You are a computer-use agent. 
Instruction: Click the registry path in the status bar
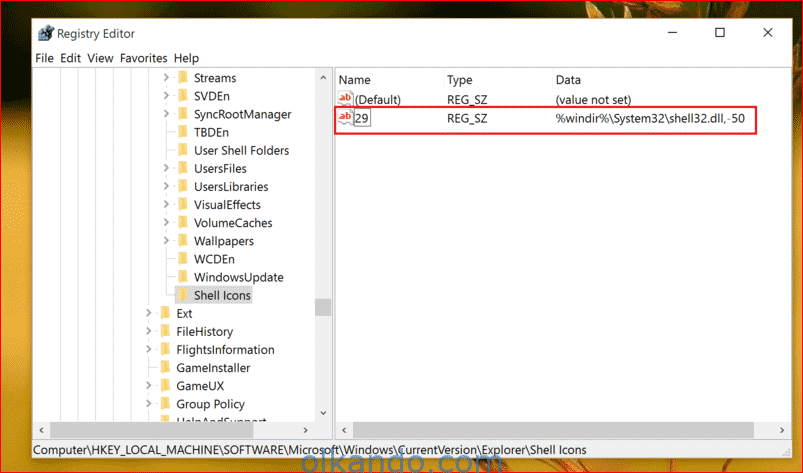(x=310, y=450)
